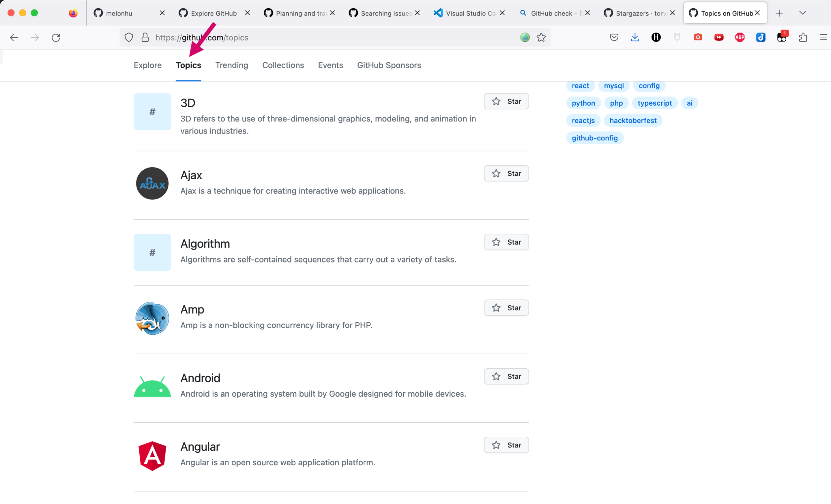
Task: Reload the current page
Action: coord(56,38)
